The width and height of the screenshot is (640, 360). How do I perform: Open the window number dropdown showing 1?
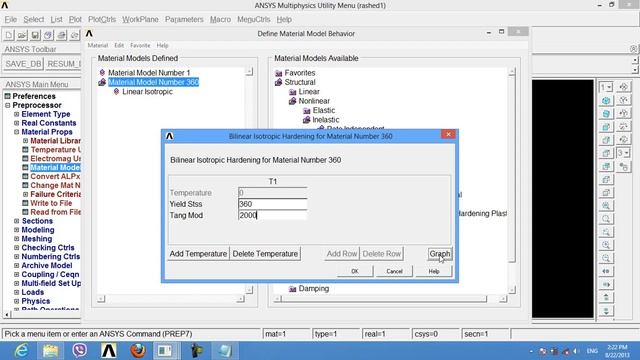click(606, 87)
